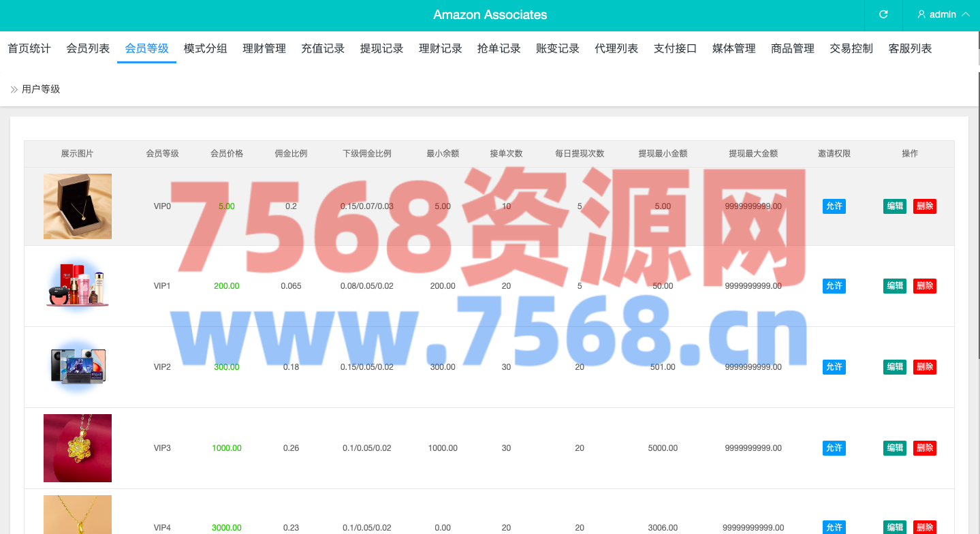The height and width of the screenshot is (534, 980).
Task: Click 删除 button for VIP1 row
Action: (924, 286)
